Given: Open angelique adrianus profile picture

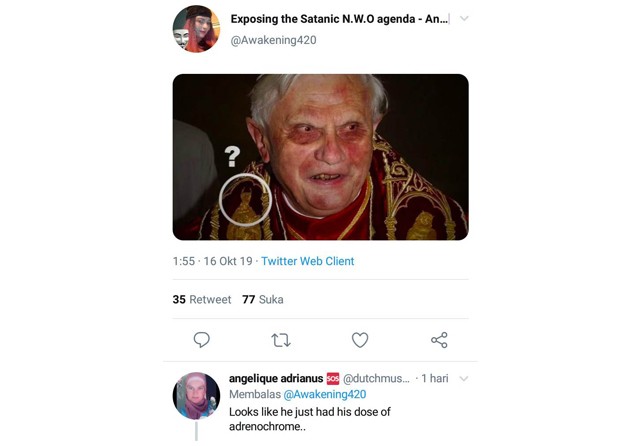Looking at the screenshot, I should pyautogui.click(x=196, y=395).
